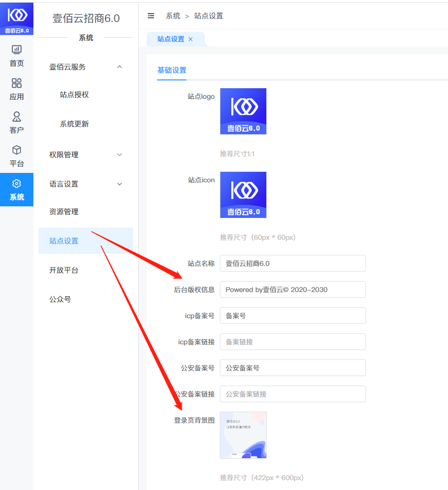Click the 后台版权信息 input field
The image size is (448, 490).
(x=292, y=289)
